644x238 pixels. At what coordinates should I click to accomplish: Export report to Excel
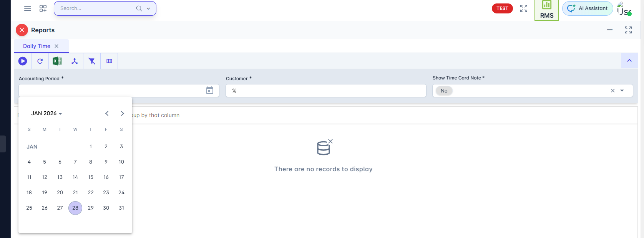coord(57,61)
